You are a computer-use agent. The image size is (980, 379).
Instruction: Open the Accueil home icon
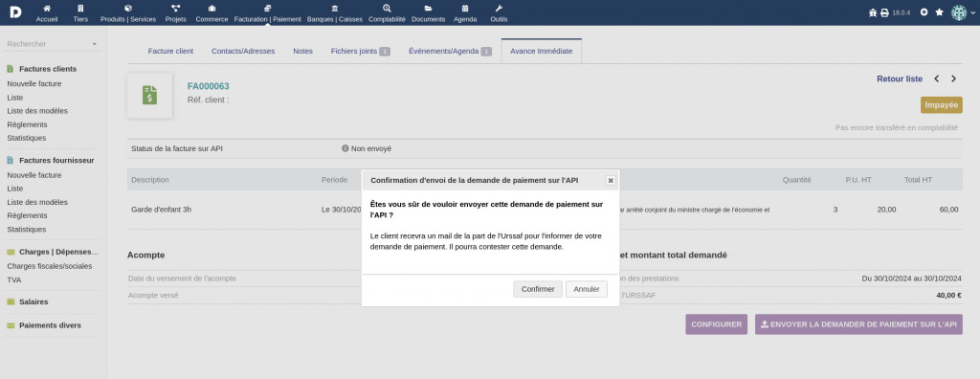click(47, 8)
